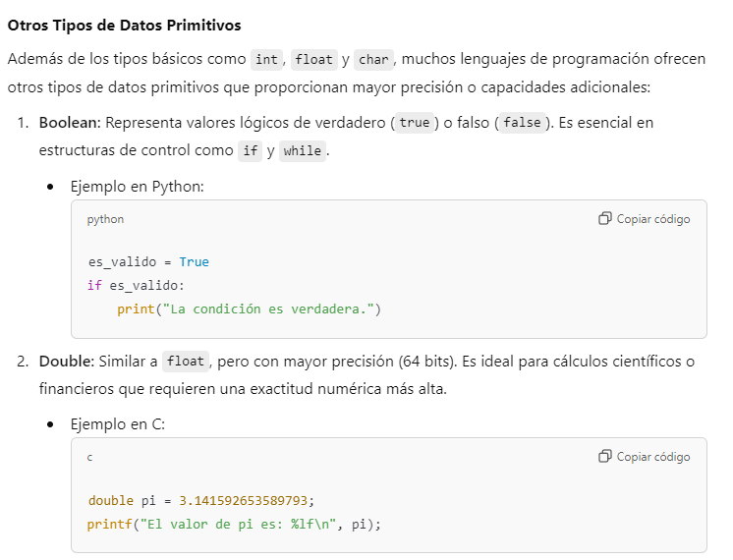Screen dimensions: 733x560
Task: Click the "True" keyword in the Python code
Action: point(194,262)
